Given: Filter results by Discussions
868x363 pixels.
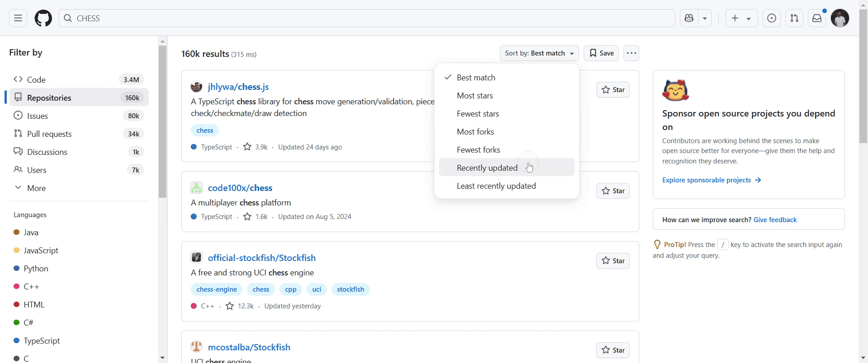Looking at the screenshot, I should [79, 152].
